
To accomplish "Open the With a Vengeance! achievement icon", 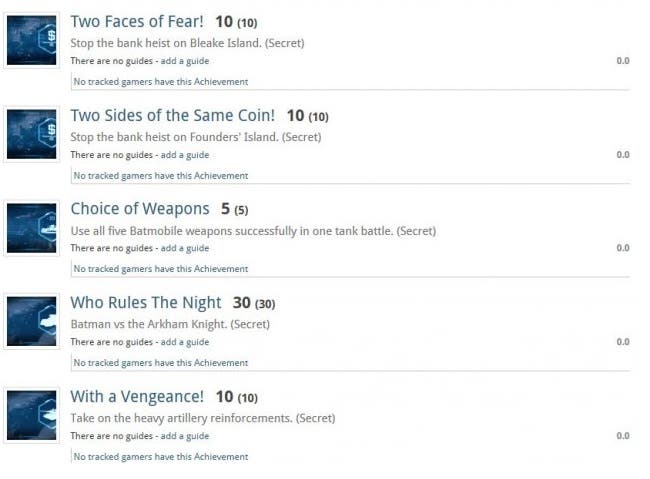I will pyautogui.click(x=32, y=415).
